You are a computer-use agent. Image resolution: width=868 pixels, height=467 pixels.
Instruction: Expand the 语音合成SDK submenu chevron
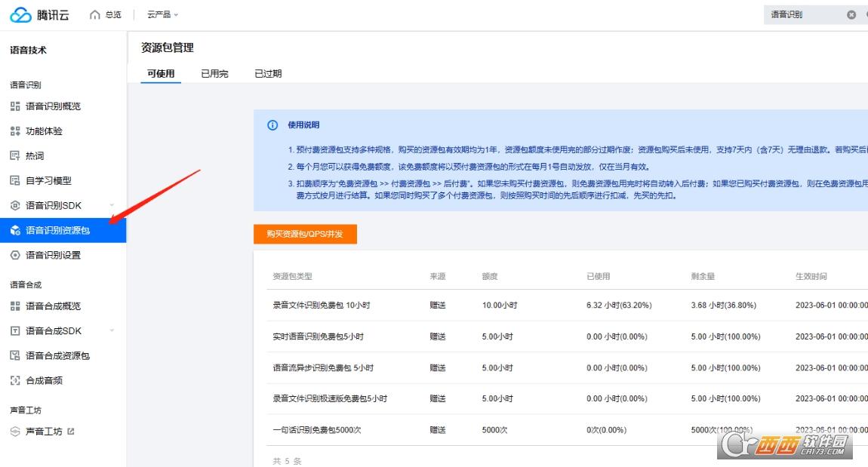[x=112, y=331]
